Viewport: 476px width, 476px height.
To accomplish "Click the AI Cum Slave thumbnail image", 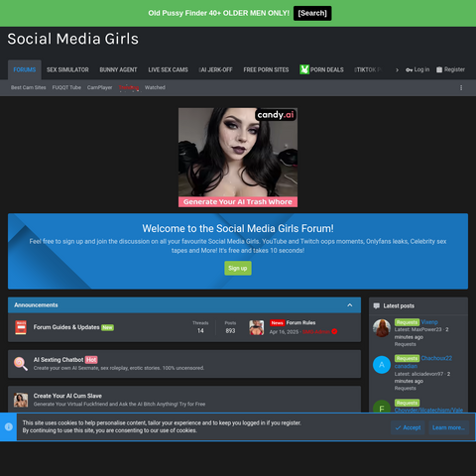I will 21,400.
